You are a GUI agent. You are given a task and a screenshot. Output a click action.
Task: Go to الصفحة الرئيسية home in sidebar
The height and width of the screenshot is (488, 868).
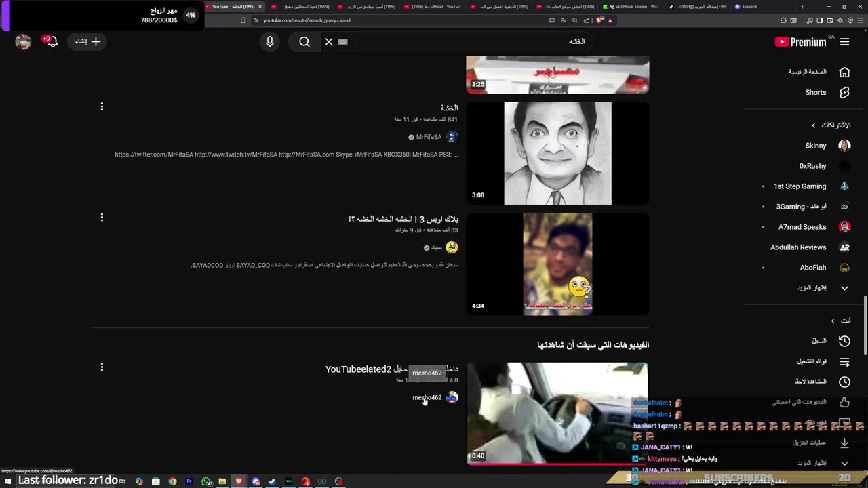pyautogui.click(x=818, y=72)
